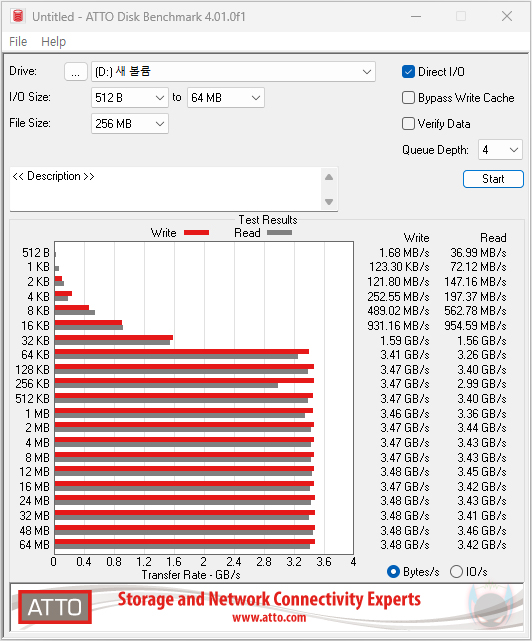
Task: Click the 48 MB row label
Action: tap(34, 531)
